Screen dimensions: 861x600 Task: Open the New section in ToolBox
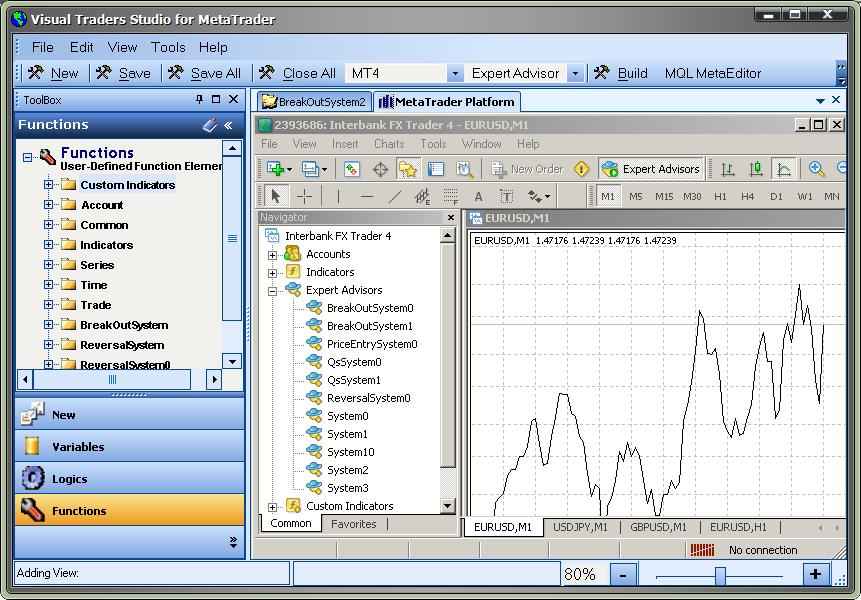130,414
